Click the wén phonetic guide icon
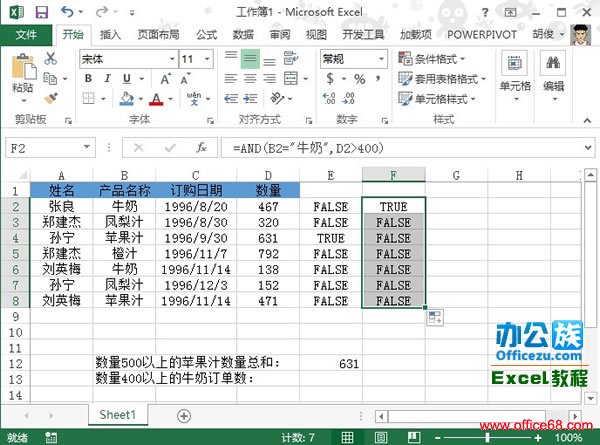 pos(194,98)
